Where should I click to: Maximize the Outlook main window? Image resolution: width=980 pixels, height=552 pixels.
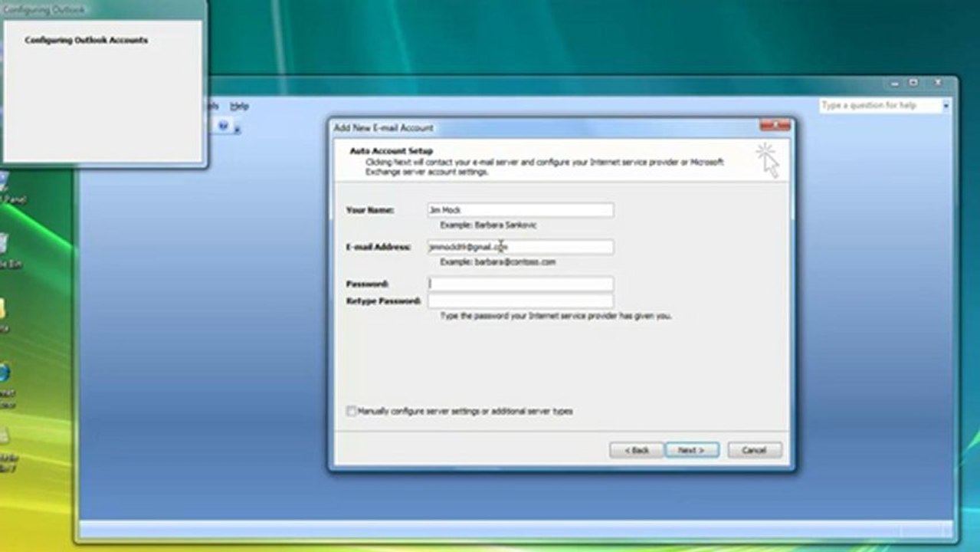(914, 83)
